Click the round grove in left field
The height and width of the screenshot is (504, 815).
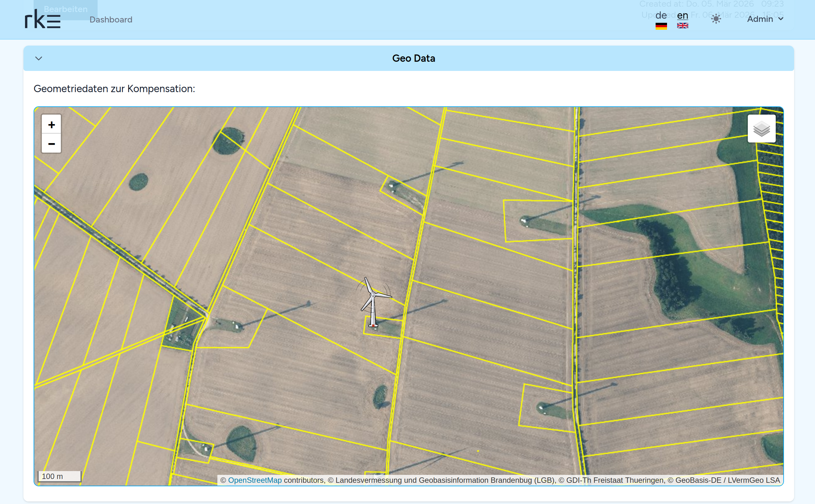click(138, 182)
